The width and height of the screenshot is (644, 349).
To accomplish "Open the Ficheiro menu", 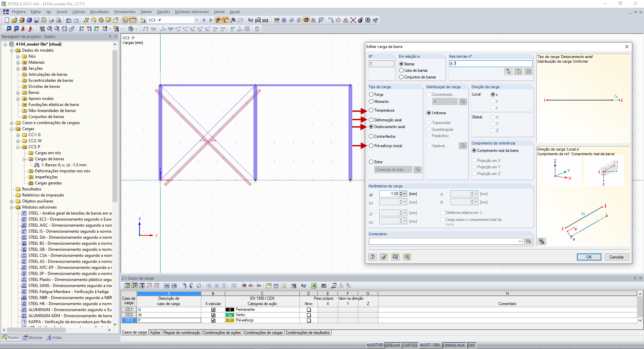I will 19,12.
